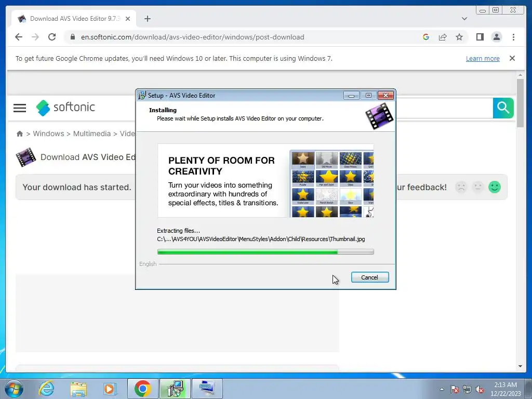Screen dimensions: 532x399
Task: Open Chrome three-dot menu
Action: pos(513,37)
